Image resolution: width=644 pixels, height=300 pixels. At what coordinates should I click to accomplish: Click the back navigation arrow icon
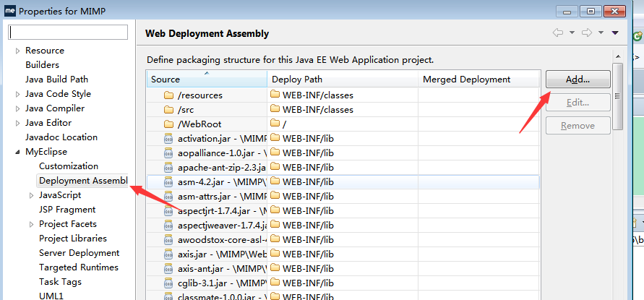[x=558, y=33]
